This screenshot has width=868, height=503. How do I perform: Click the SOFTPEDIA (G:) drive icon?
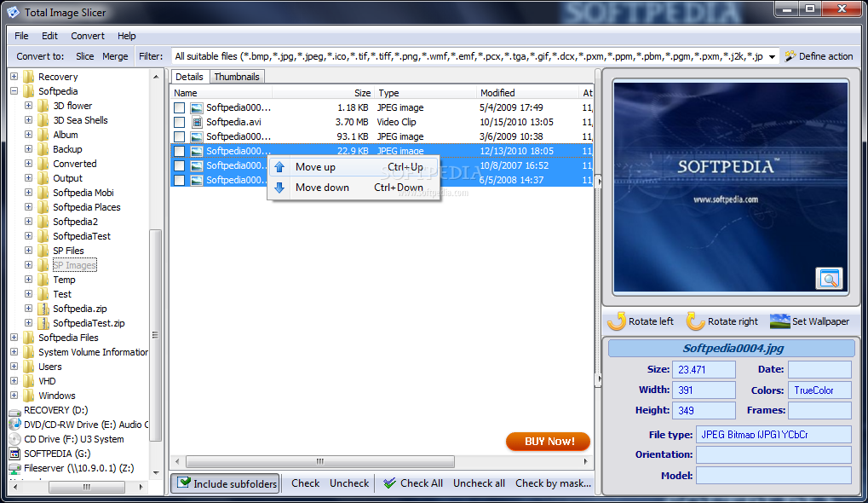(15, 454)
